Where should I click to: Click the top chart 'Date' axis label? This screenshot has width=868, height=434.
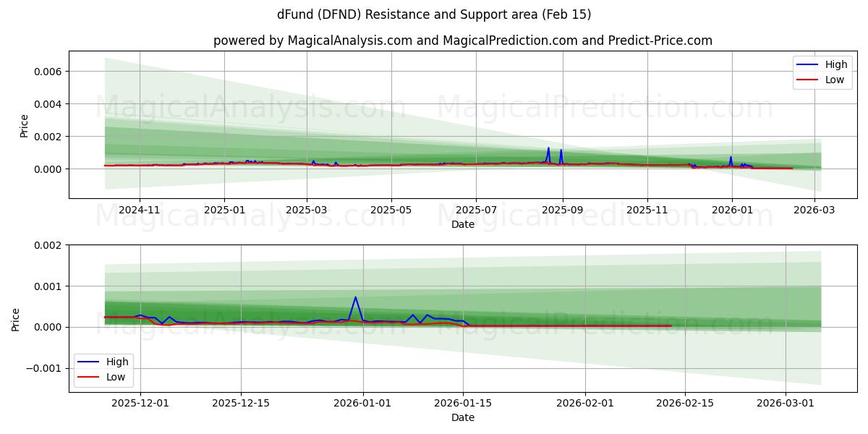pyautogui.click(x=463, y=224)
